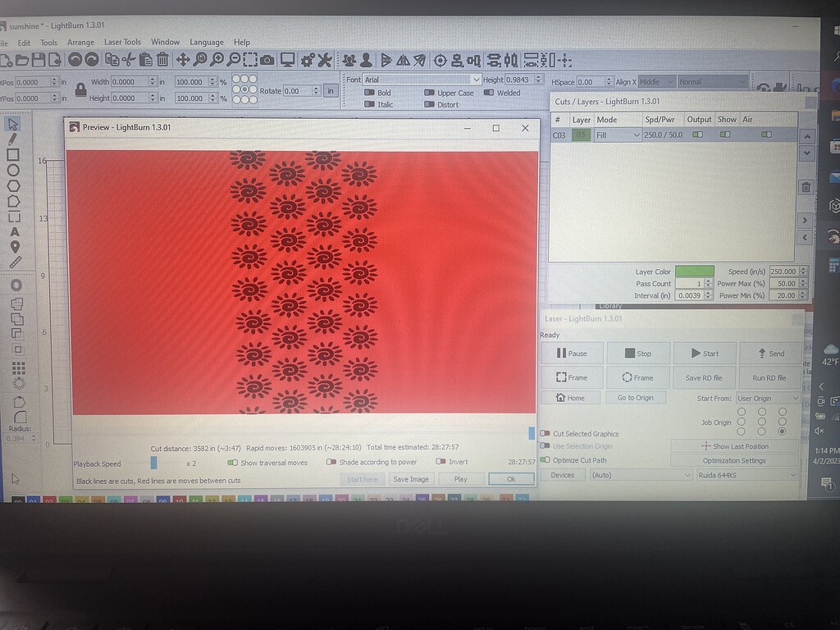Toggle Cut Selected Graphics switch
The image size is (840, 630).
[545, 433]
